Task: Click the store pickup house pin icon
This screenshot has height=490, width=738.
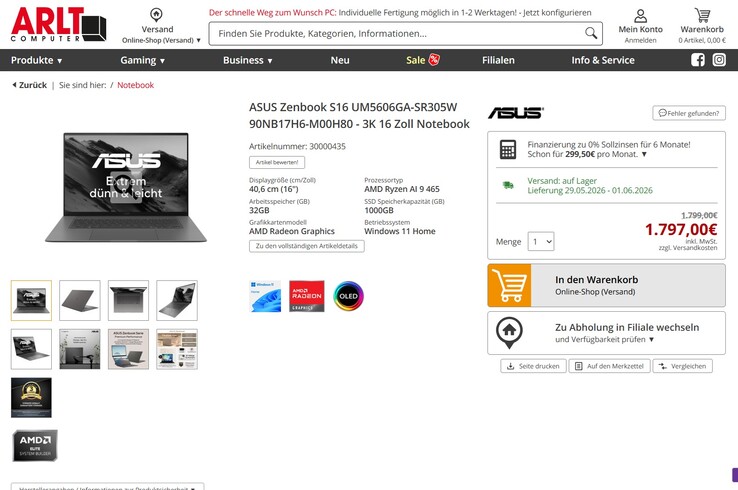Action: [x=509, y=332]
